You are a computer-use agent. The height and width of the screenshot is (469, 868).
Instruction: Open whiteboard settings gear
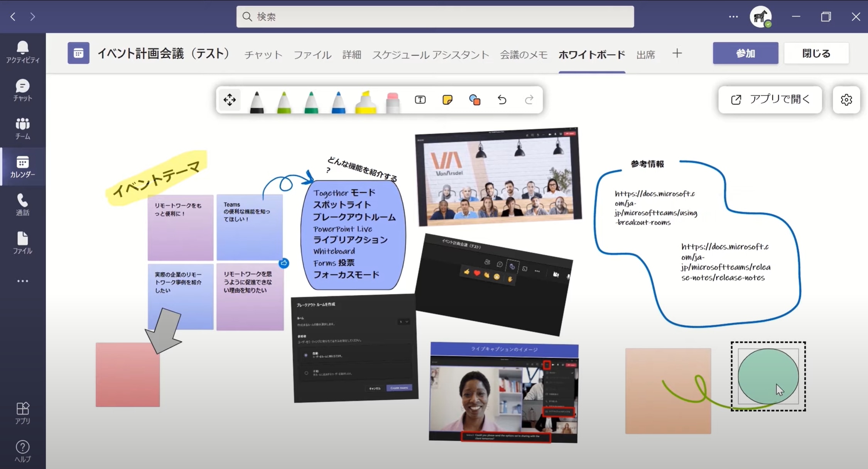[846, 100]
